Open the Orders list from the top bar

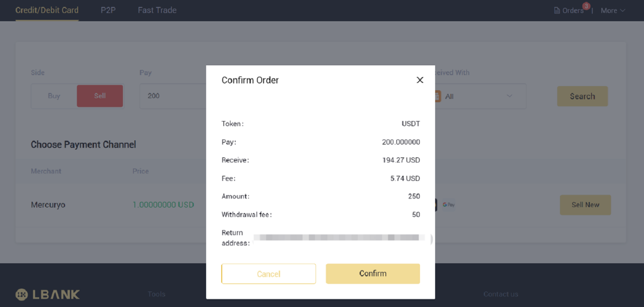[570, 10]
